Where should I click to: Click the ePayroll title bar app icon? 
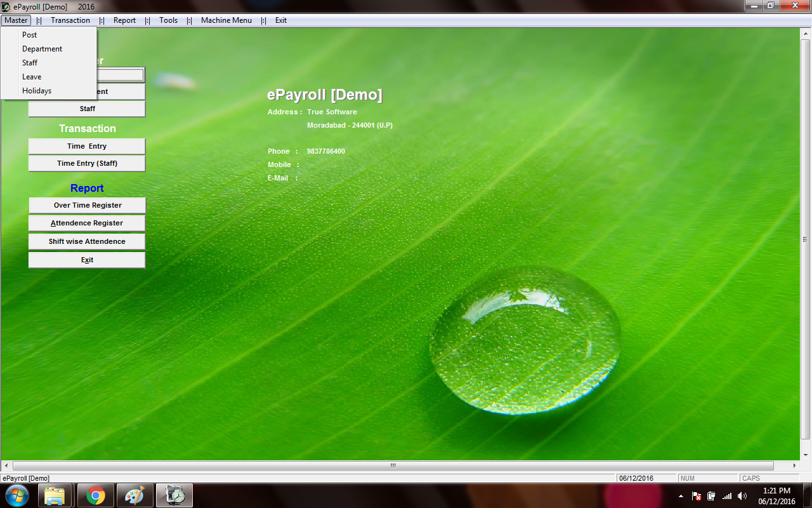point(6,6)
